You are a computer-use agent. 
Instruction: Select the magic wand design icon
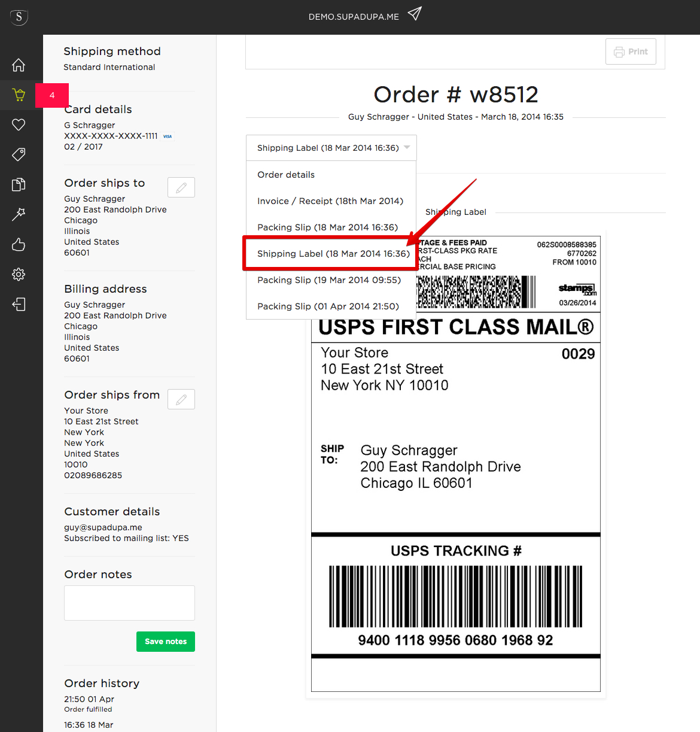pyautogui.click(x=19, y=214)
